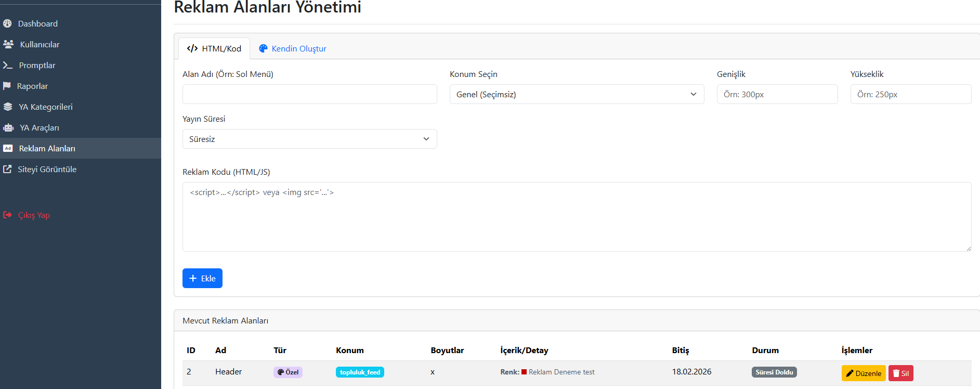
Task: Click the Konum column header
Action: [350, 351]
